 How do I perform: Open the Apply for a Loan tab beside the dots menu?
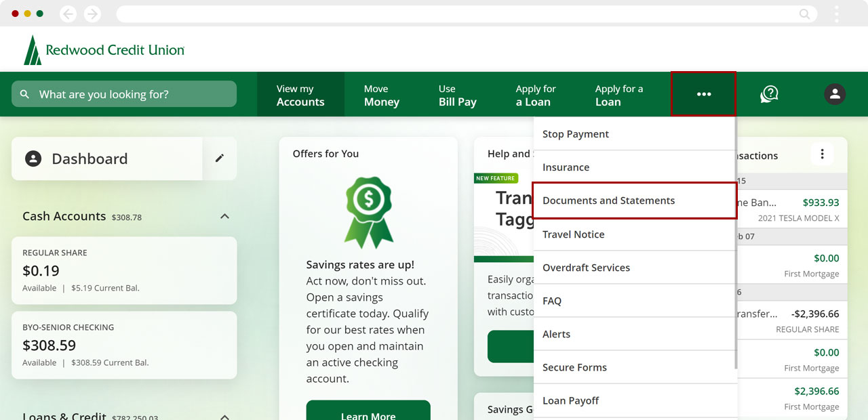(619, 95)
